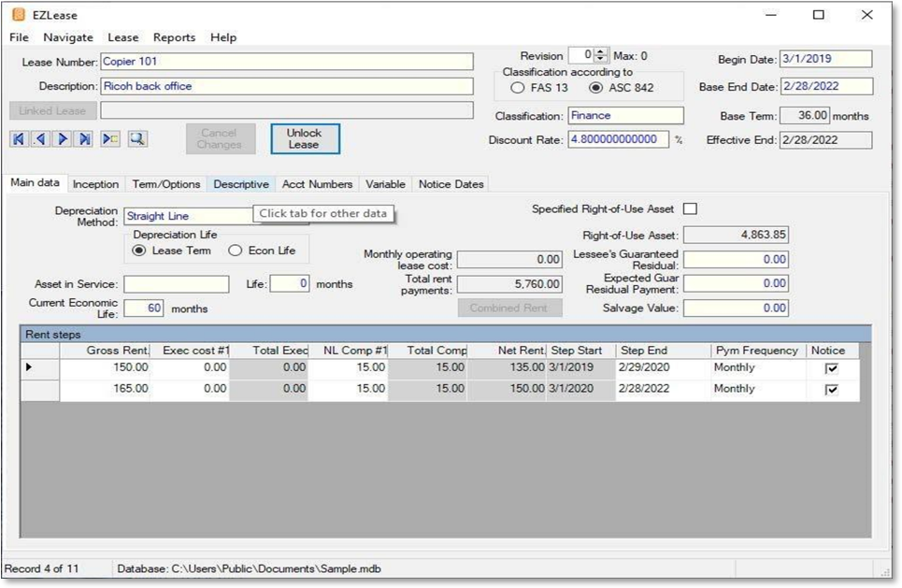902x588 pixels.
Task: Toggle Specified Right-of-Use Asset checkbox
Action: click(691, 208)
